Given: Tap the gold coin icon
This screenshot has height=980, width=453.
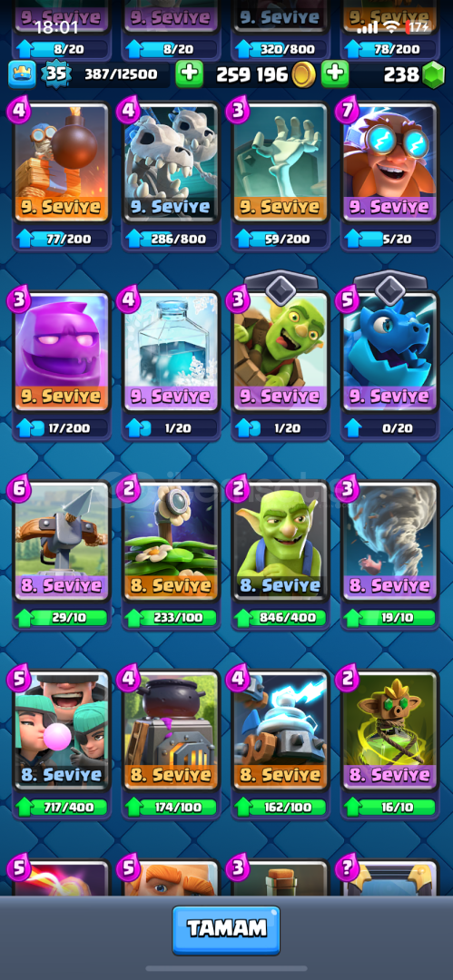Looking at the screenshot, I should pyautogui.click(x=303, y=75).
